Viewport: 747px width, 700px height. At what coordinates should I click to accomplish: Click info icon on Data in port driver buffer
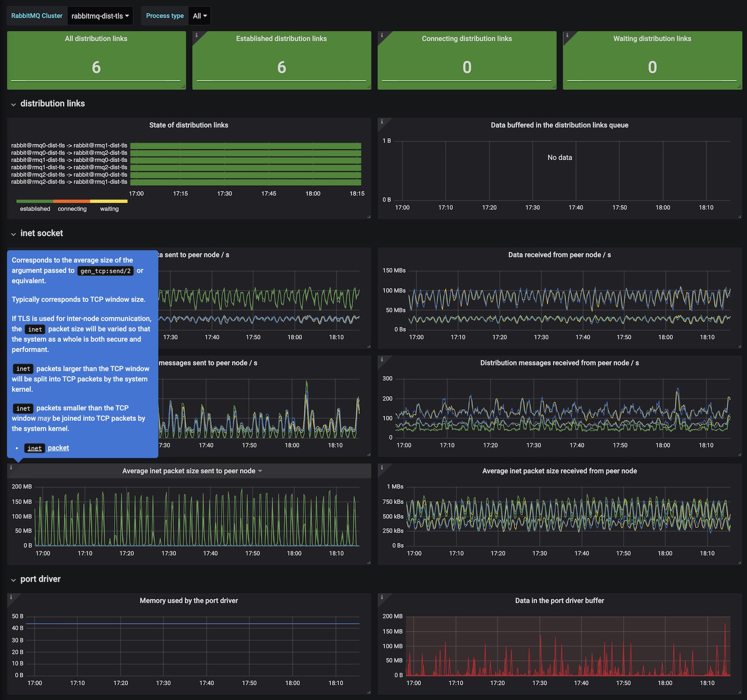pyautogui.click(x=382, y=597)
